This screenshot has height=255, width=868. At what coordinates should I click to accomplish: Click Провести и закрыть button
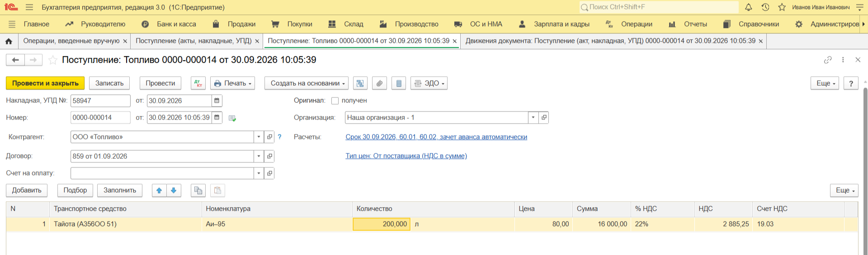point(45,83)
